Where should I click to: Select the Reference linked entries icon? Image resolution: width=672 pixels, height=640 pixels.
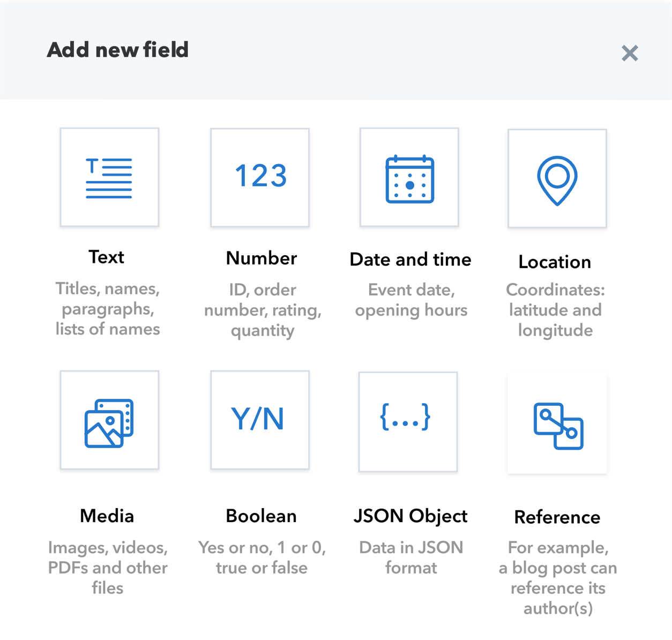coord(557,423)
